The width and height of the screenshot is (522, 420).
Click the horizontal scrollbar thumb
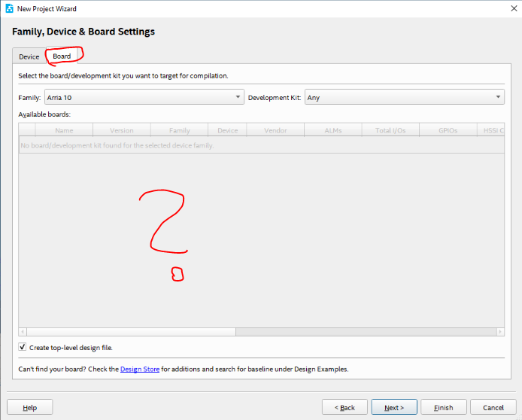[131, 332]
